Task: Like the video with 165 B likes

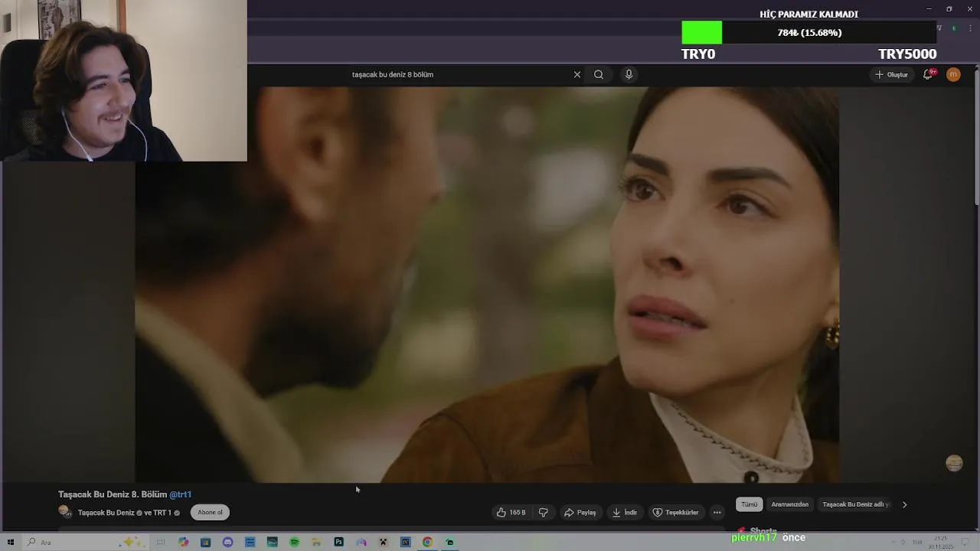Action: click(511, 512)
